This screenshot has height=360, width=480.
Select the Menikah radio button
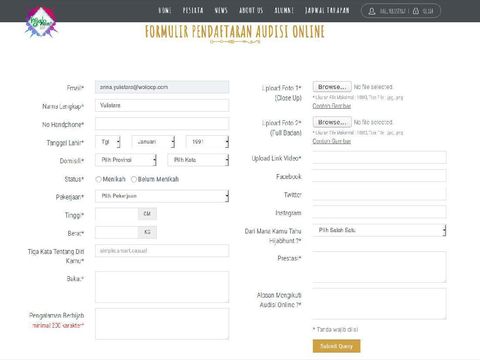point(98,179)
